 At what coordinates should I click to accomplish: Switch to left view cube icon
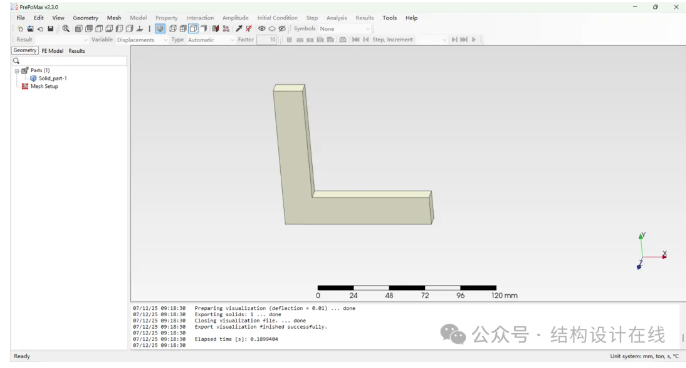tap(119, 29)
